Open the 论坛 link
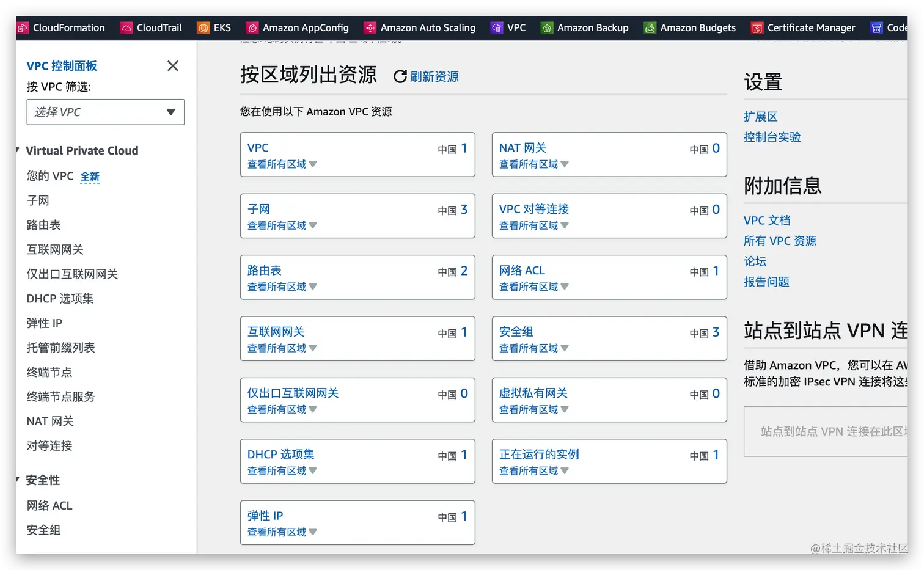The image size is (924, 570). tap(755, 261)
